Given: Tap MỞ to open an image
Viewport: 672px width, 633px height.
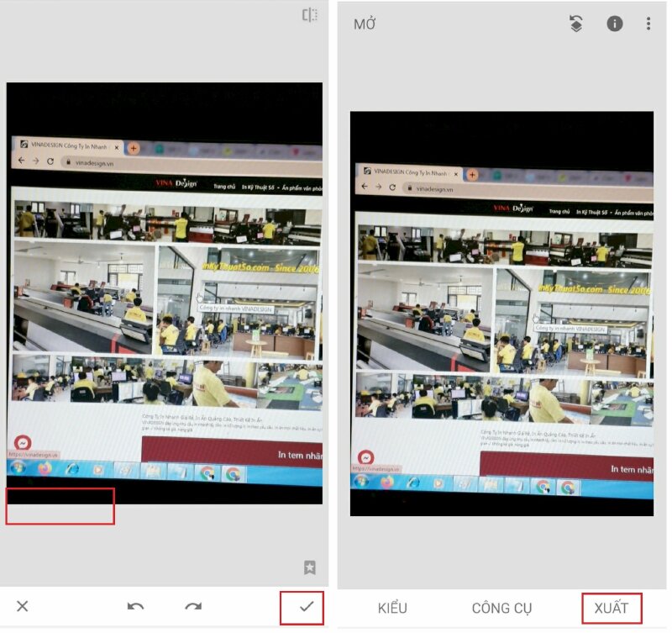Looking at the screenshot, I should (x=365, y=24).
